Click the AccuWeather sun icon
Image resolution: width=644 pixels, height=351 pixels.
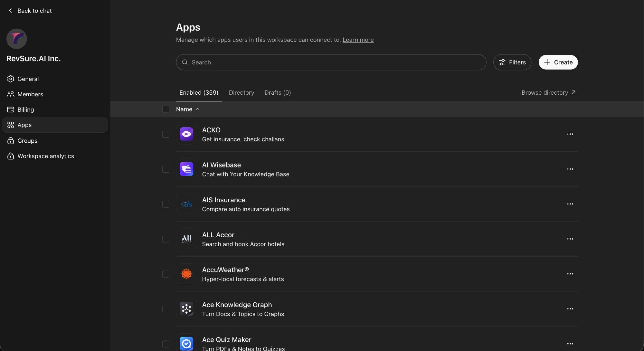[186, 274]
